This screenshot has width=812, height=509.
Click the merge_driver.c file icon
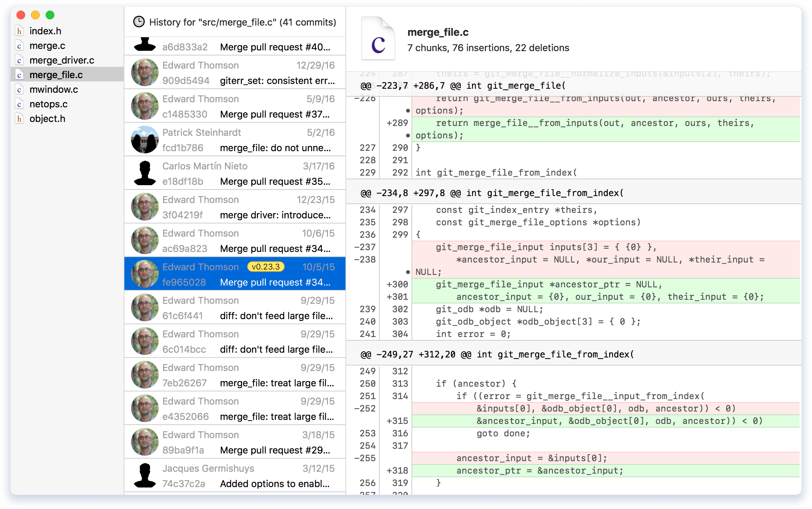tap(19, 60)
